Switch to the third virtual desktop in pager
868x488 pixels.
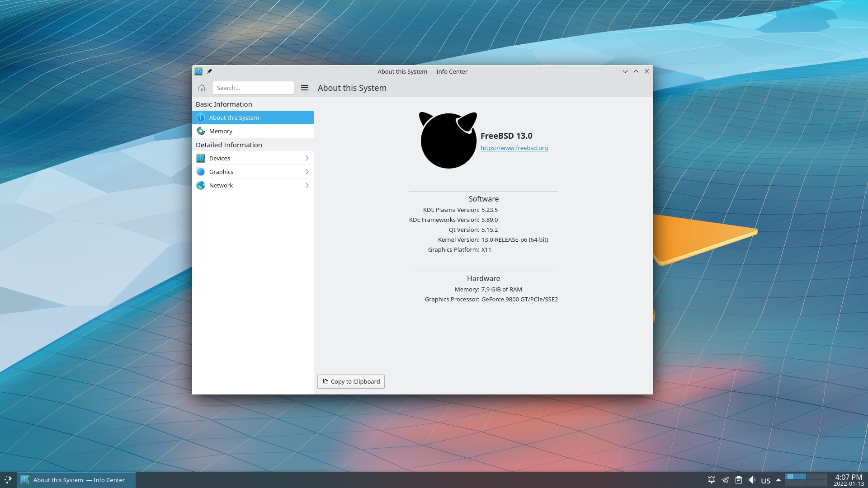(796, 483)
